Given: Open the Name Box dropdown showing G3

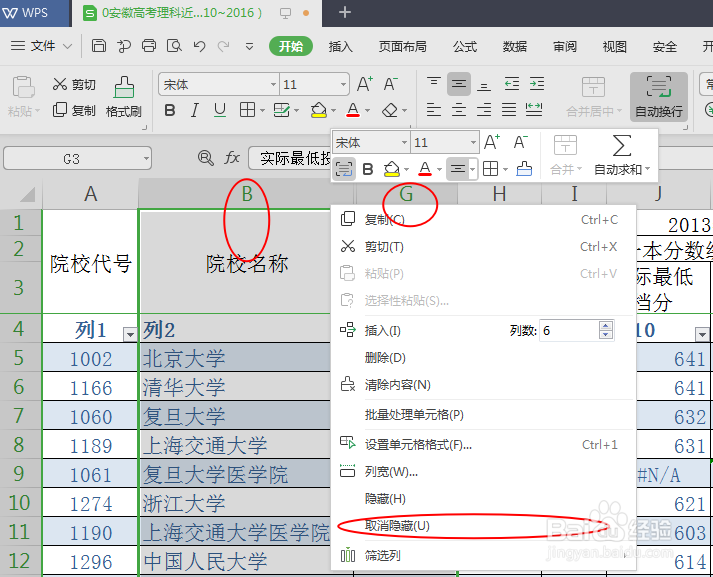Looking at the screenshot, I should tap(146, 158).
